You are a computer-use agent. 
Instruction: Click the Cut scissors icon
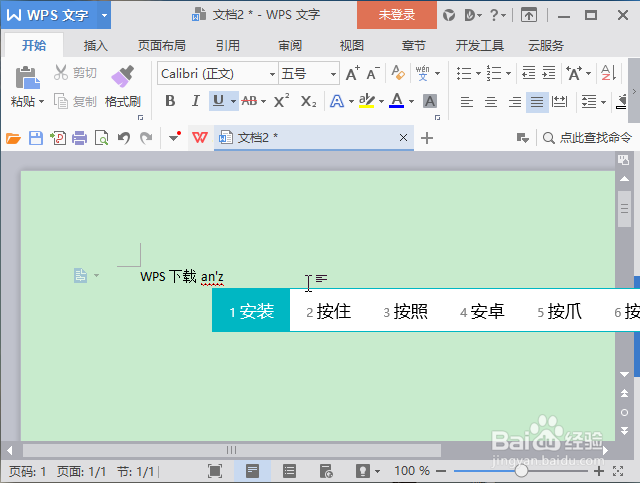pyautogui.click(x=61, y=73)
